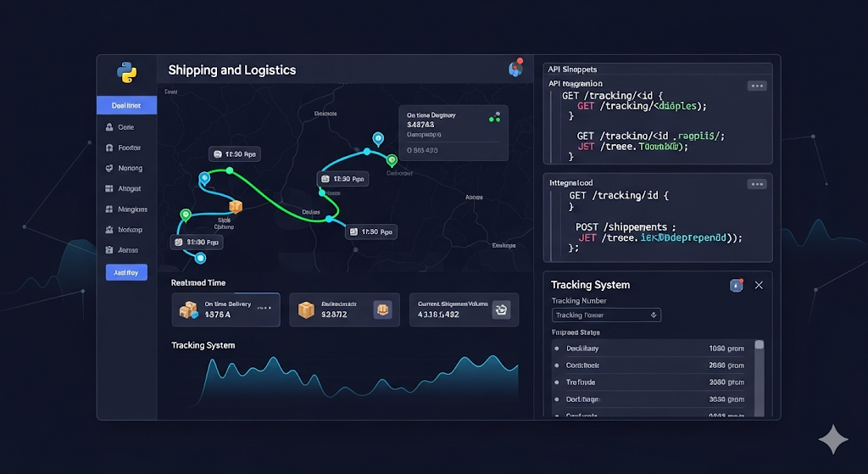Click the box icon on the $2872 card
This screenshot has width=868, height=474.
tap(306, 310)
